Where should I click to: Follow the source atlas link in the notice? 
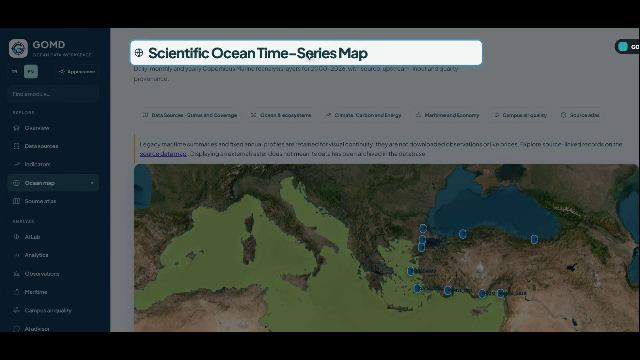click(x=163, y=154)
